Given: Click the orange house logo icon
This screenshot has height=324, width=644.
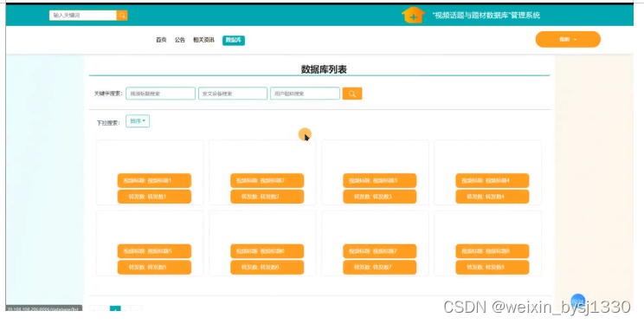Looking at the screenshot, I should 413,15.
